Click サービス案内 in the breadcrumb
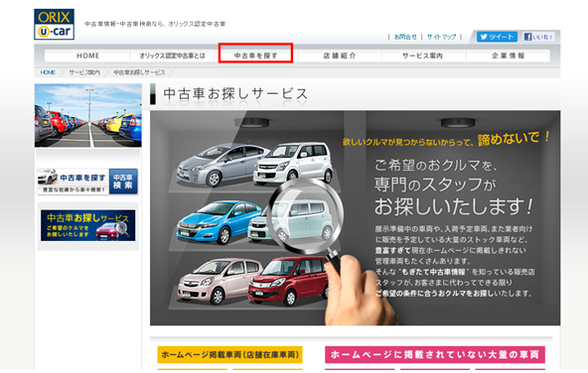The image size is (588, 373). click(x=84, y=72)
